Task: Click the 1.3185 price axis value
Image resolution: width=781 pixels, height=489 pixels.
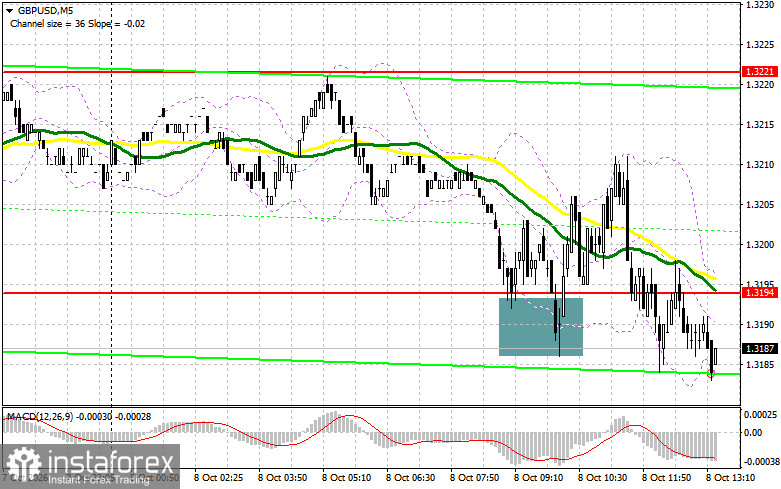Action: (760, 365)
